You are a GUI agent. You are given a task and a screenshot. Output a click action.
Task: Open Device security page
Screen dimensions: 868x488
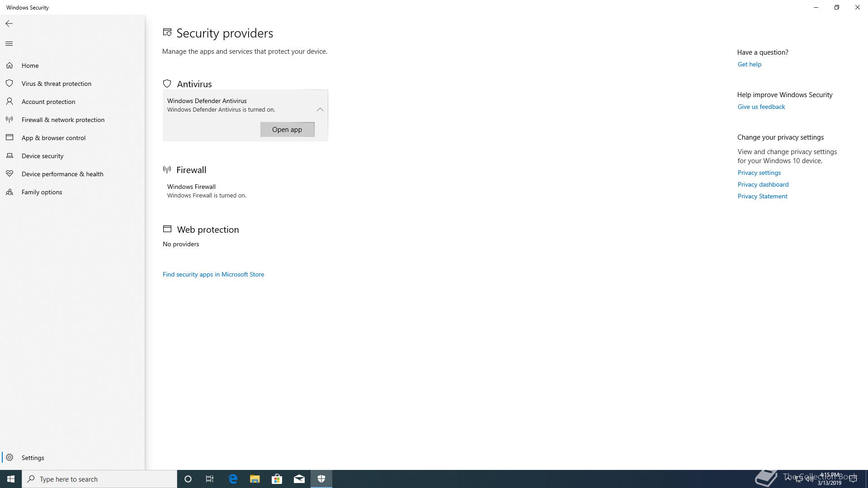72,156
